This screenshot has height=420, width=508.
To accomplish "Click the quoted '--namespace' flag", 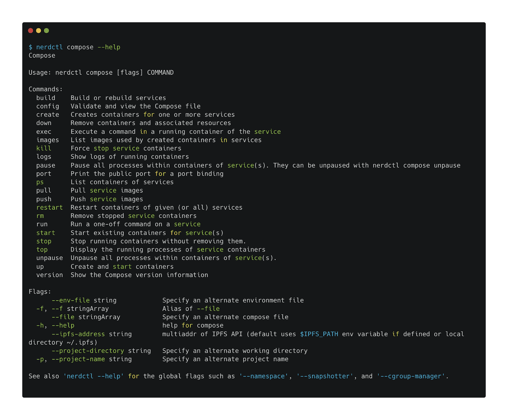I will click(x=264, y=376).
